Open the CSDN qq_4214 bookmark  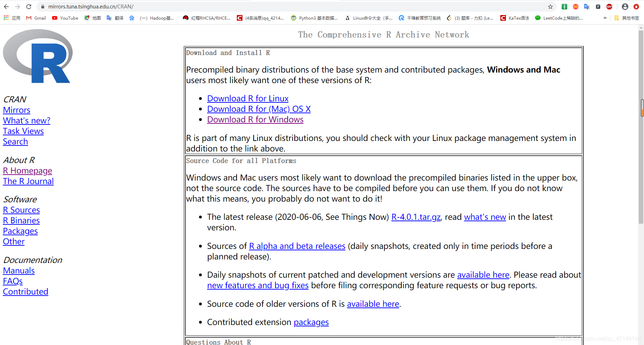tap(260, 18)
